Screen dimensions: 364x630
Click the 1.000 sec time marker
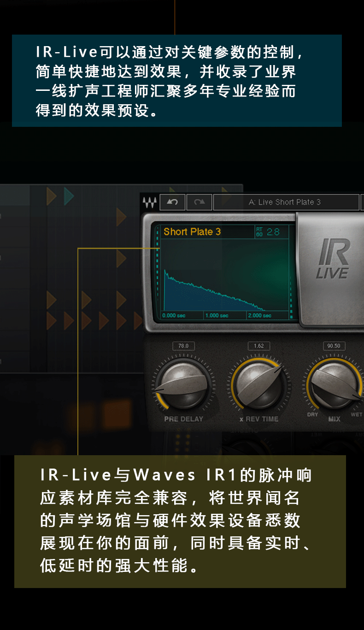coord(217,315)
